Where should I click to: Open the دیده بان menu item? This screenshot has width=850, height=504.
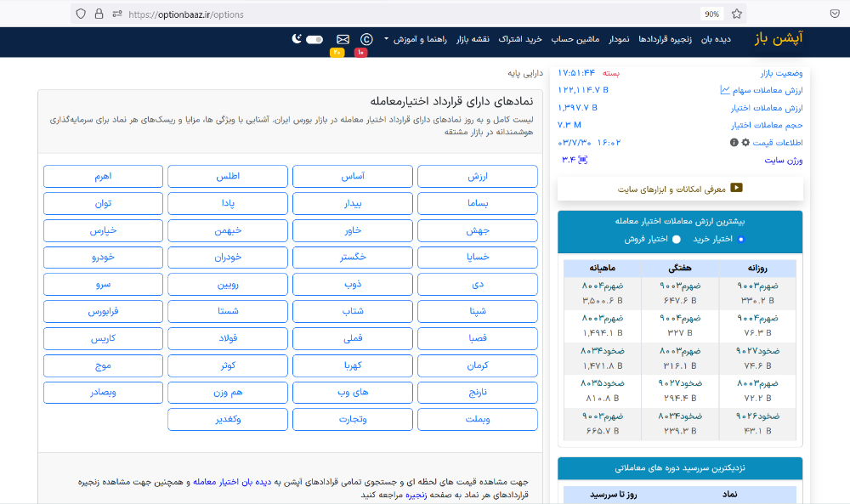click(716, 39)
